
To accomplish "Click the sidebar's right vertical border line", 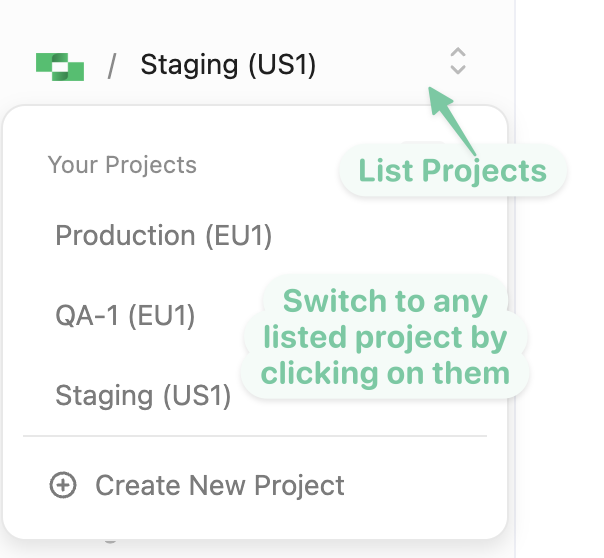I will pos(515,279).
